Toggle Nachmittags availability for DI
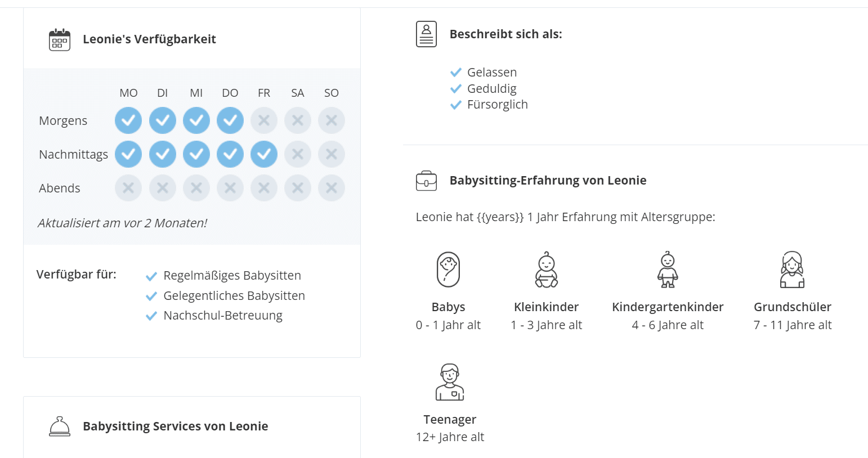Viewport: 868px width, 458px height. 163,154
